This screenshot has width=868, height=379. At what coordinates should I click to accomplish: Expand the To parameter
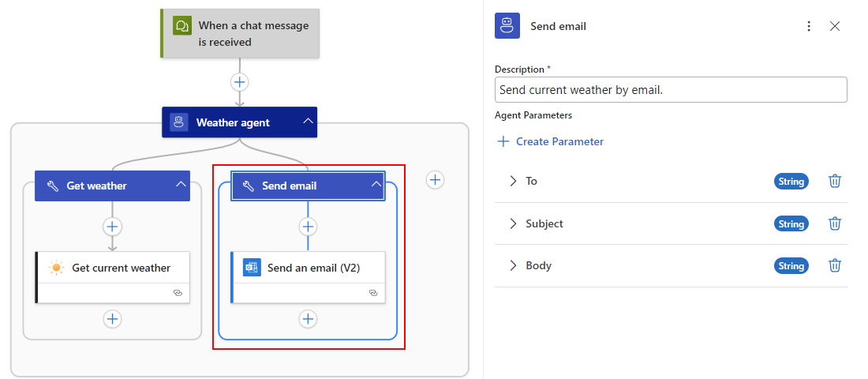coord(513,181)
